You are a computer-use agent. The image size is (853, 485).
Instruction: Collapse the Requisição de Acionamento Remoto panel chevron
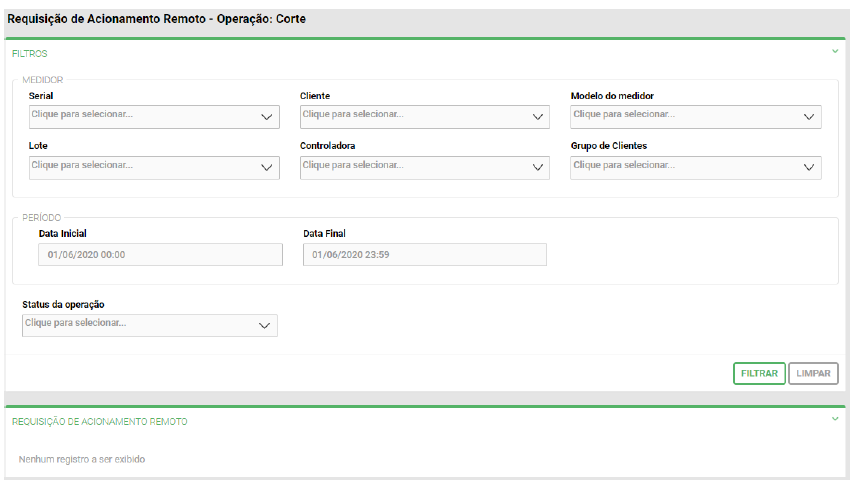(x=834, y=419)
